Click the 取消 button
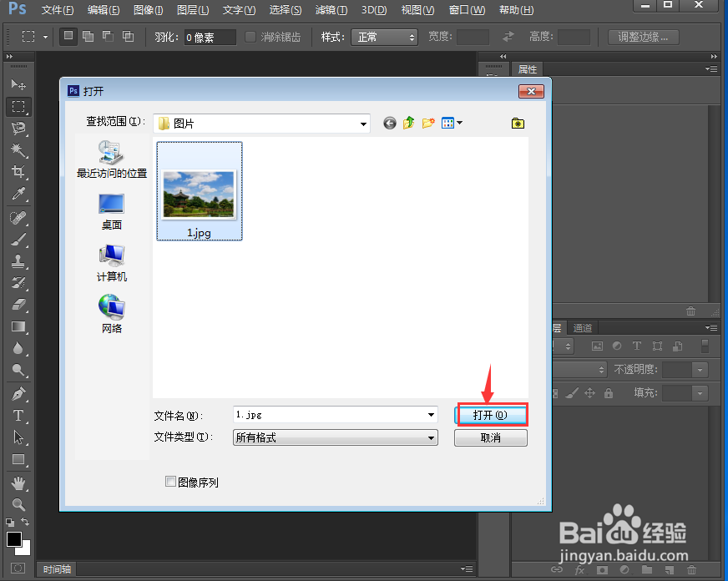The image size is (728, 581). coord(491,437)
